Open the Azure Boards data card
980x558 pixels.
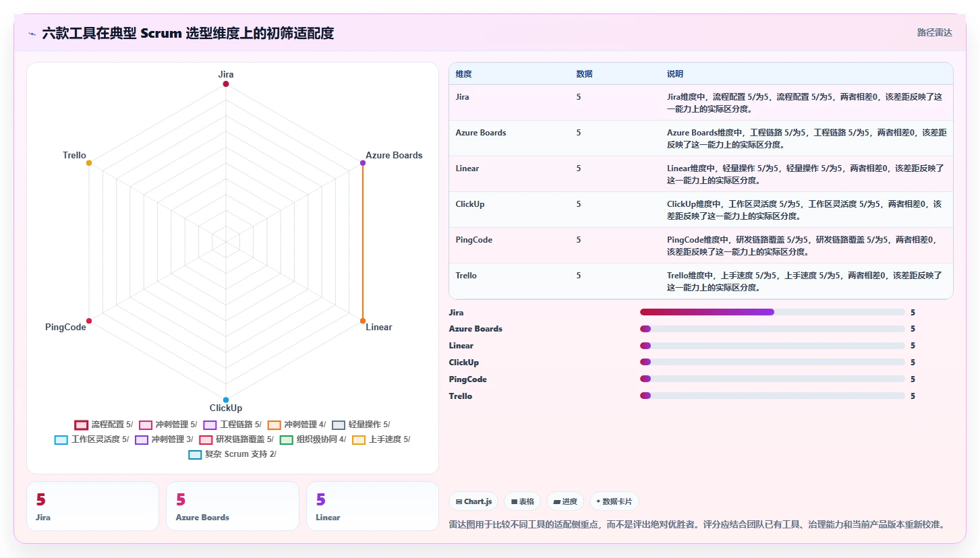pos(233,506)
